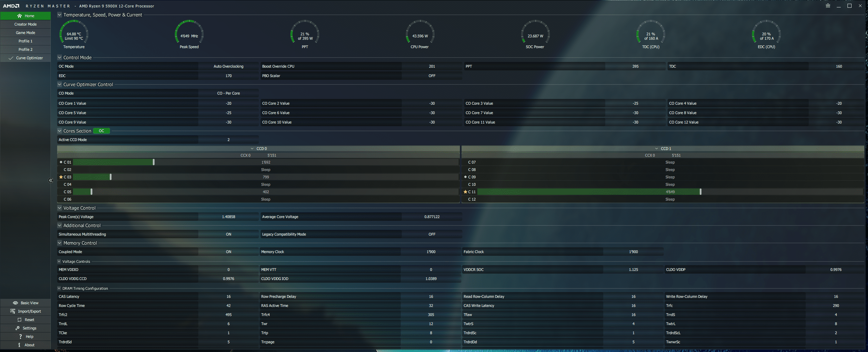868x352 pixels.
Task: Collapse the Memory Control section
Action: coord(60,243)
